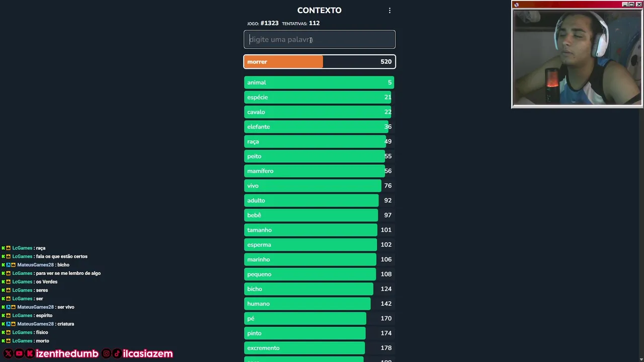Click the webcam window's title bar icon
Viewport: 644px width, 362px height.
click(516, 5)
